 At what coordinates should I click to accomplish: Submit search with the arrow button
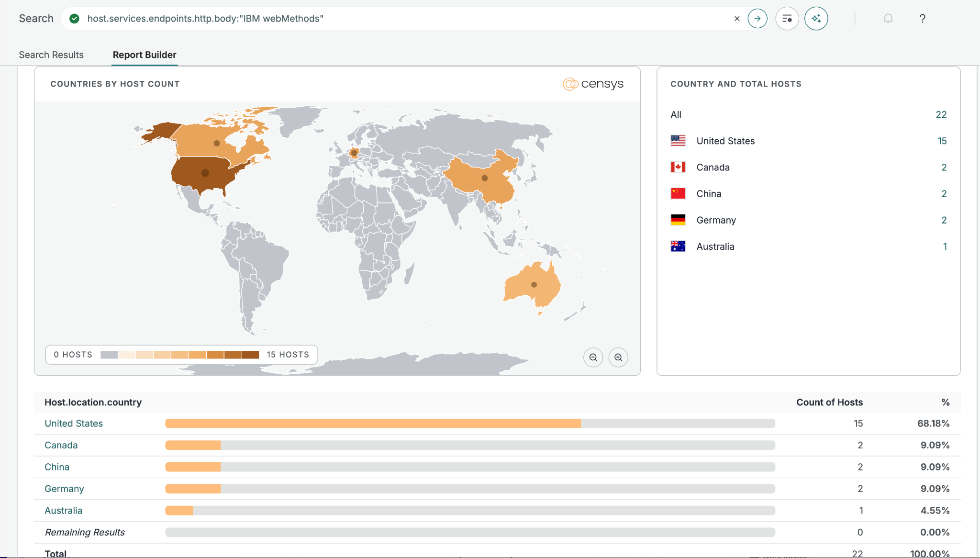coord(757,19)
